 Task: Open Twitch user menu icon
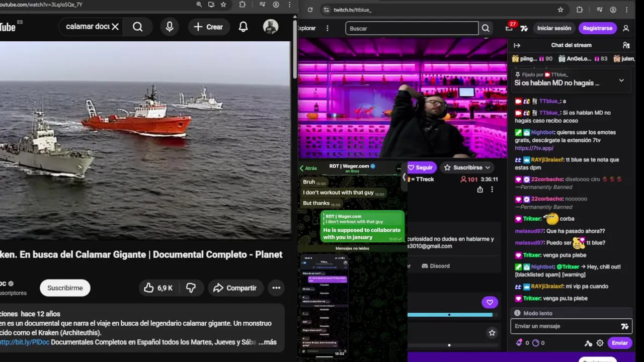626,28
